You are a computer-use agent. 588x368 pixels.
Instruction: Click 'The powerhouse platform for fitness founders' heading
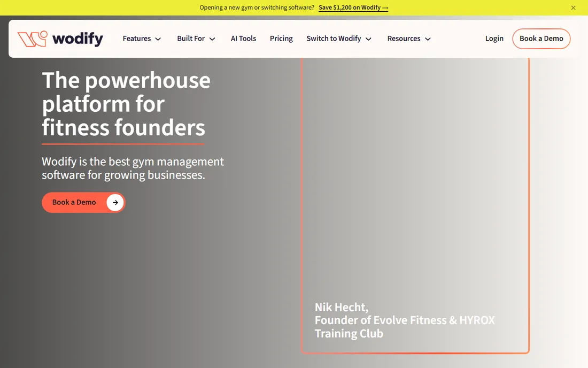click(x=126, y=104)
